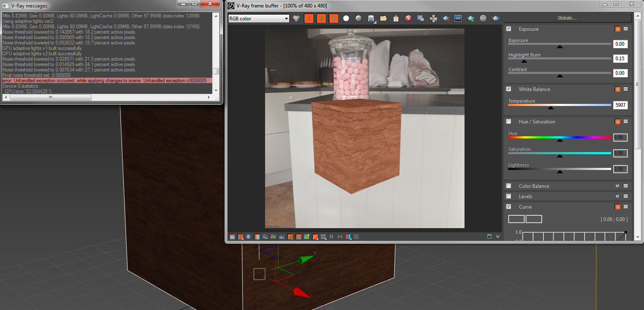This screenshot has height=310, width=644.
Task: Duplicate to 3ds Max frame buffer
Action: 421,18
